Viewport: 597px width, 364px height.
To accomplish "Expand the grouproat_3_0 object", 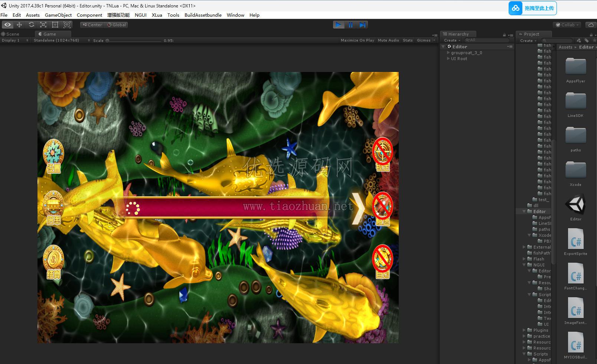I will pyautogui.click(x=448, y=53).
